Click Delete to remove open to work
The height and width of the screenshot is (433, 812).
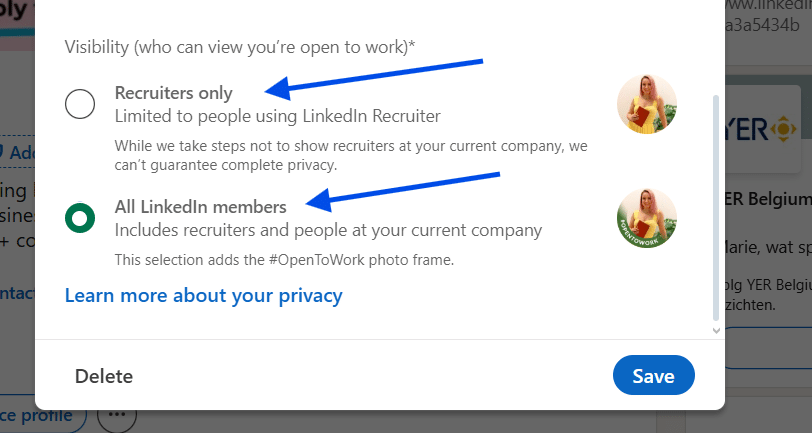point(104,376)
